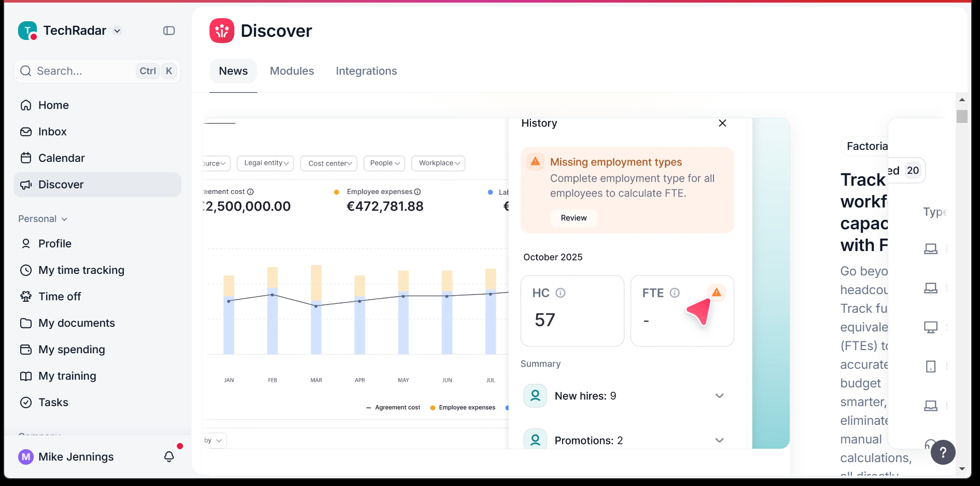Screen dimensions: 980x486
Task: Open the Workplace filter dropdown
Action: click(438, 163)
